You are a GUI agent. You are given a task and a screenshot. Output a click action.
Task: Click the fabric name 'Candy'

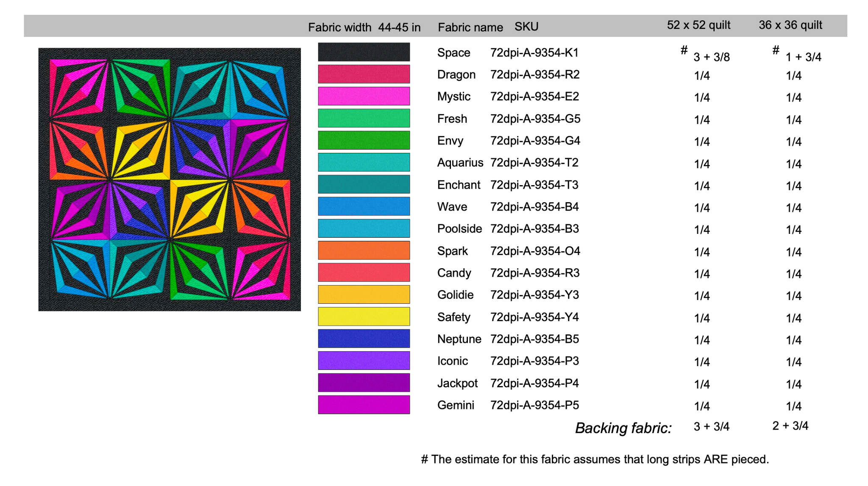(454, 273)
